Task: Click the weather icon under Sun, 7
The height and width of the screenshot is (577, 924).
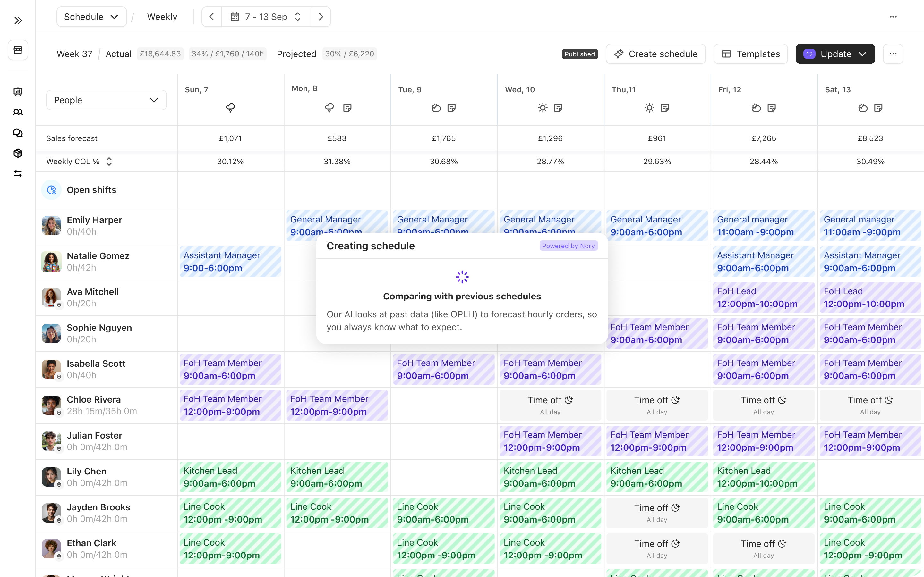Action: (230, 108)
